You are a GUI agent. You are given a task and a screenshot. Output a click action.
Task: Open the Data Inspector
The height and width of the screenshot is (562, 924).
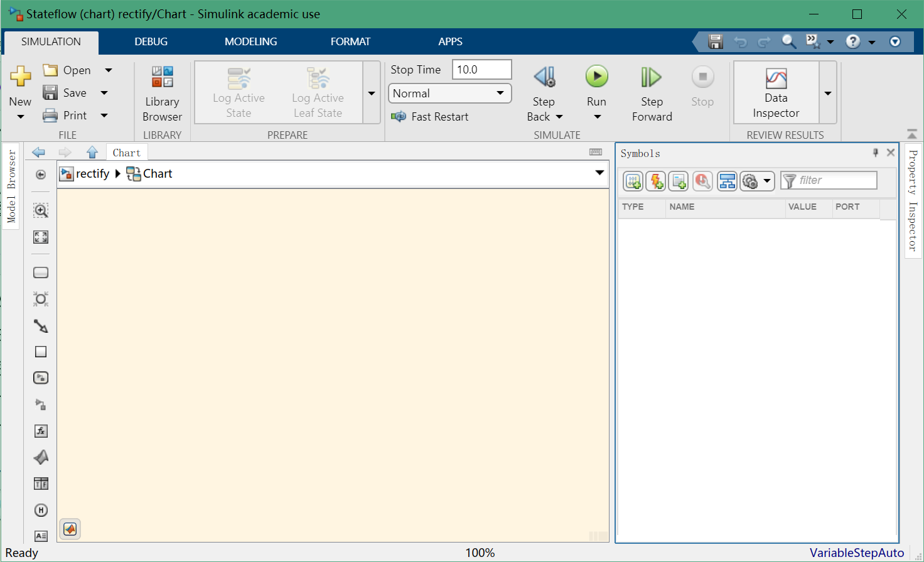pos(776,94)
